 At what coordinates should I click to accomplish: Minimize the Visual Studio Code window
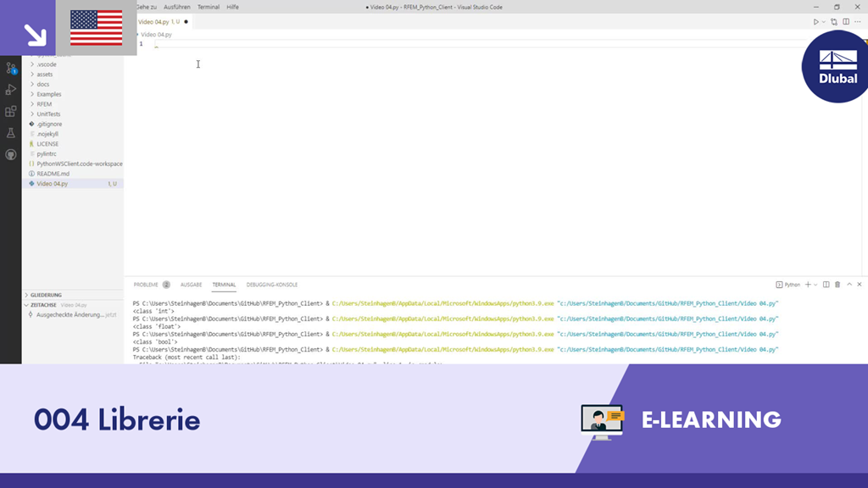coord(816,7)
